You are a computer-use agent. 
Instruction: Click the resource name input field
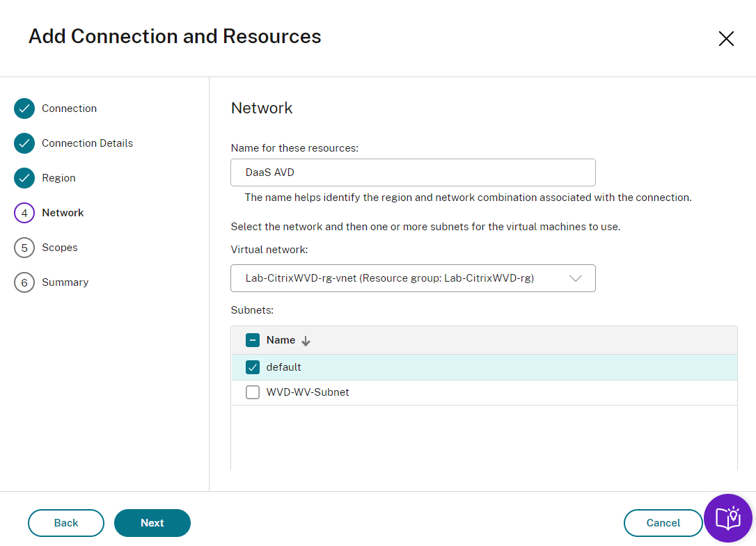point(413,172)
